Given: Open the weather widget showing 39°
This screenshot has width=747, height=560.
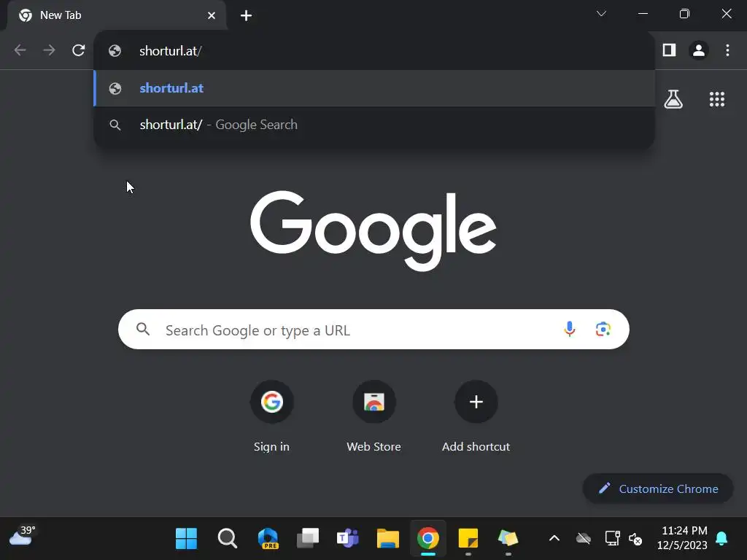Looking at the screenshot, I should coord(23,536).
